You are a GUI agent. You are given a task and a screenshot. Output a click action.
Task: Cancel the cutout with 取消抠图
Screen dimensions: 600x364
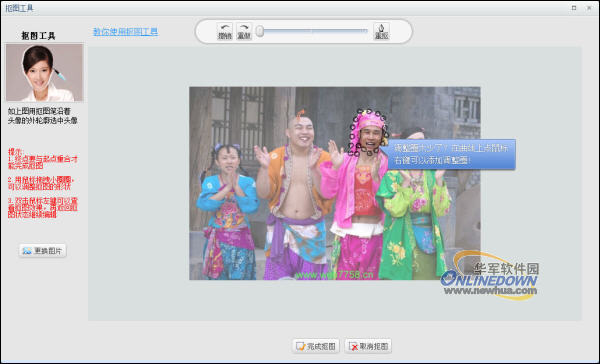pyautogui.click(x=368, y=346)
